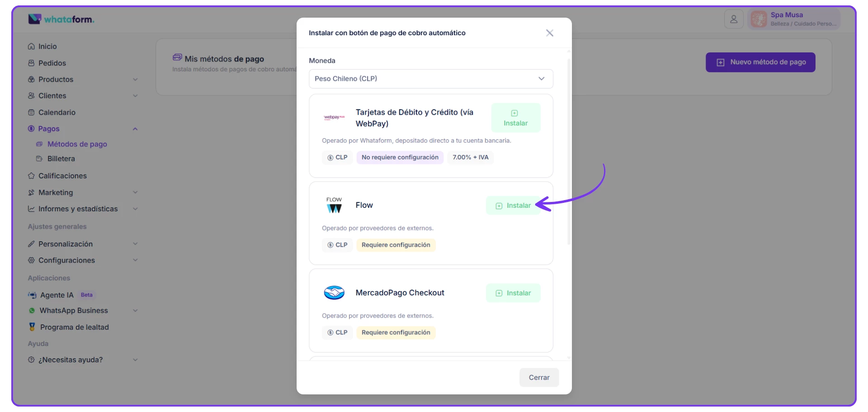Viewport: 868px width, 412px height.
Task: Click the Spa Musa business avatar
Action: coord(759,19)
